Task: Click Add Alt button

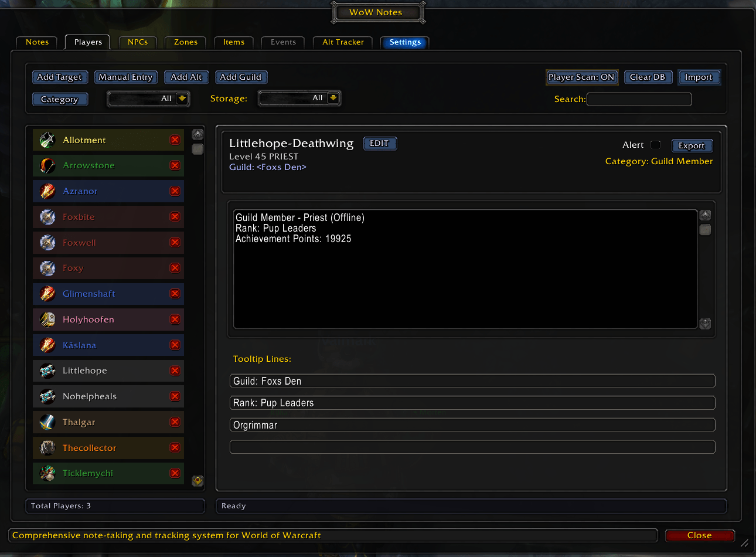Action: click(186, 77)
